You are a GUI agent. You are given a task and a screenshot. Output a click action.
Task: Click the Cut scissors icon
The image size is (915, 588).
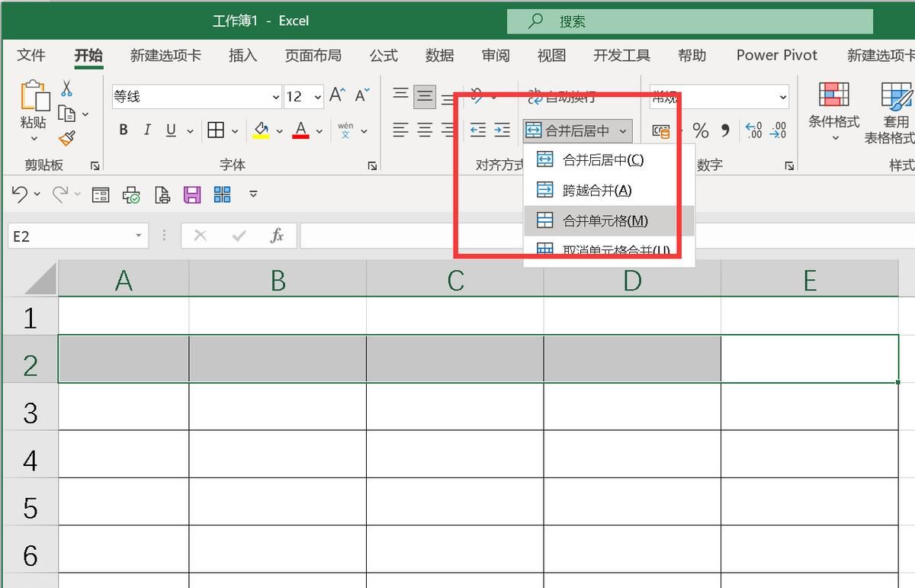67,88
